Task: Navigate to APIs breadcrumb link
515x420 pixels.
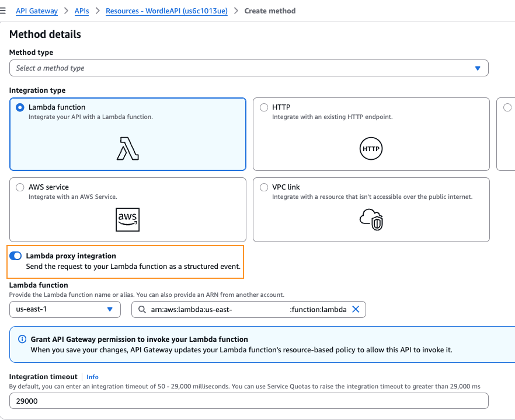Action: pyautogui.click(x=82, y=10)
